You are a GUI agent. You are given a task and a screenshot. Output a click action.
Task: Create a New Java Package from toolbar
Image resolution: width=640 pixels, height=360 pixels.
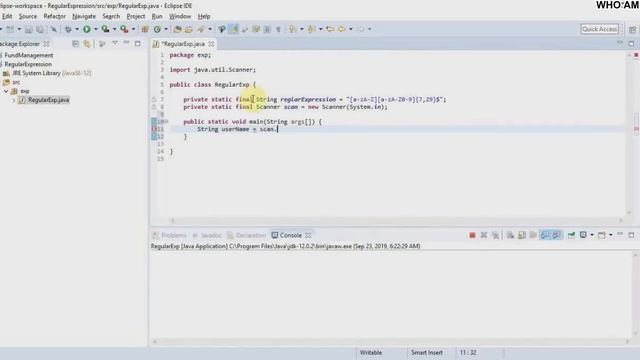pos(145,29)
